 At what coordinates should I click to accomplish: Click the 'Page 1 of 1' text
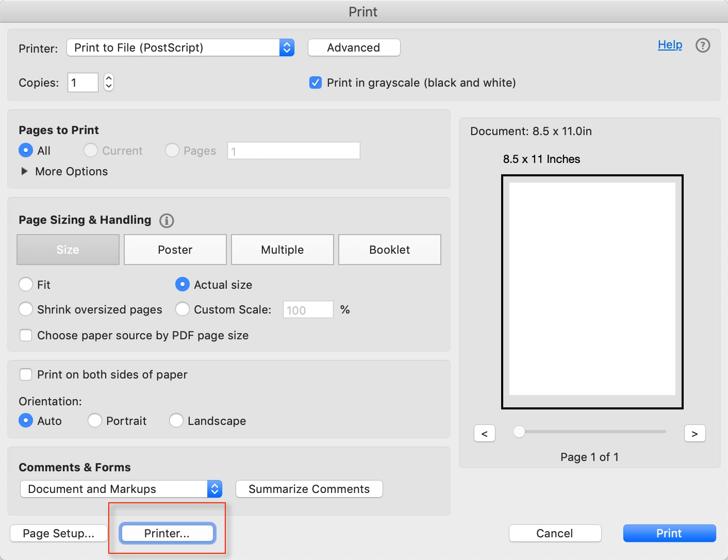point(589,457)
